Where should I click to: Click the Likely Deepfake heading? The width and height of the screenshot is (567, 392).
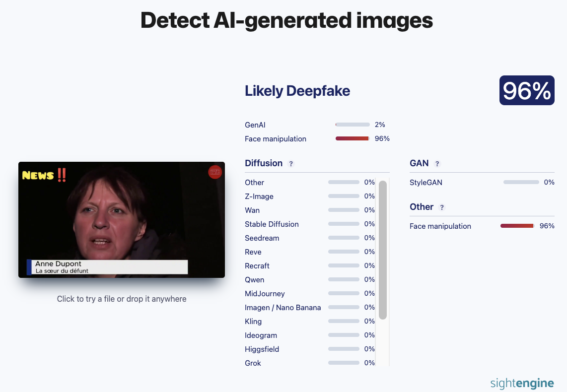click(297, 91)
